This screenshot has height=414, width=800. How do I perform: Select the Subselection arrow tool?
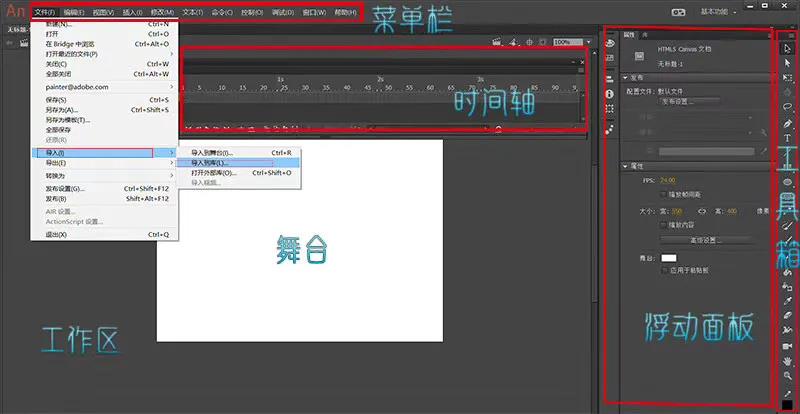pyautogui.click(x=787, y=63)
